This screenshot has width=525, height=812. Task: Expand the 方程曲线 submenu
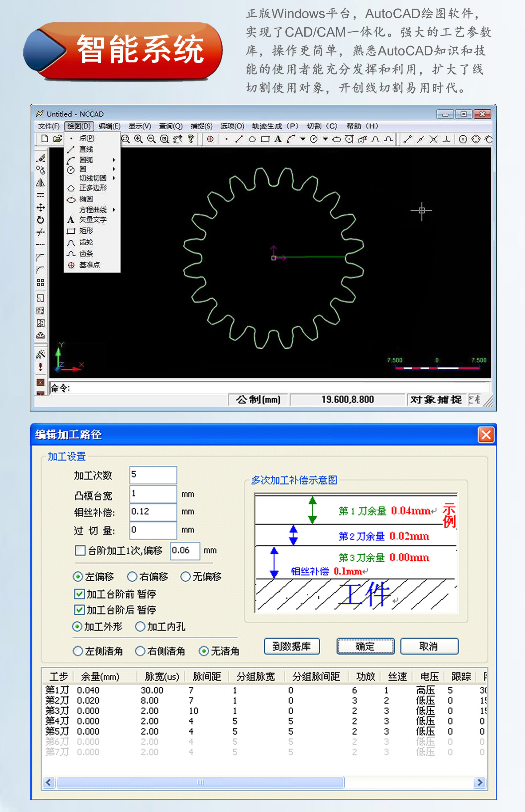[x=114, y=210]
